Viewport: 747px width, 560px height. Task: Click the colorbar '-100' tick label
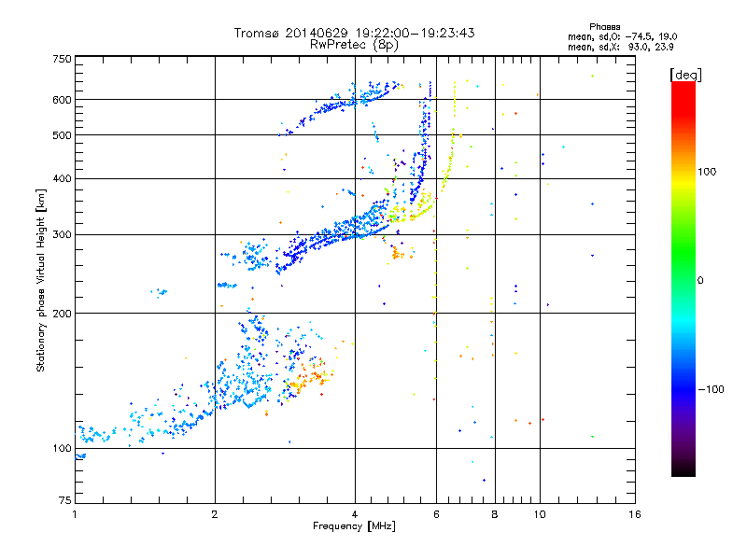[x=711, y=389]
